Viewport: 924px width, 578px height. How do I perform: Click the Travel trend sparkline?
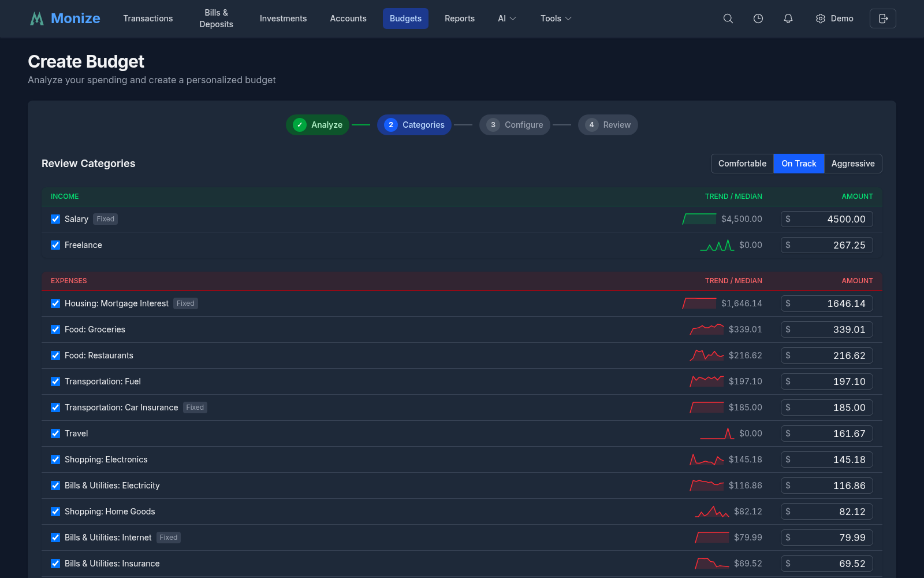717,433
